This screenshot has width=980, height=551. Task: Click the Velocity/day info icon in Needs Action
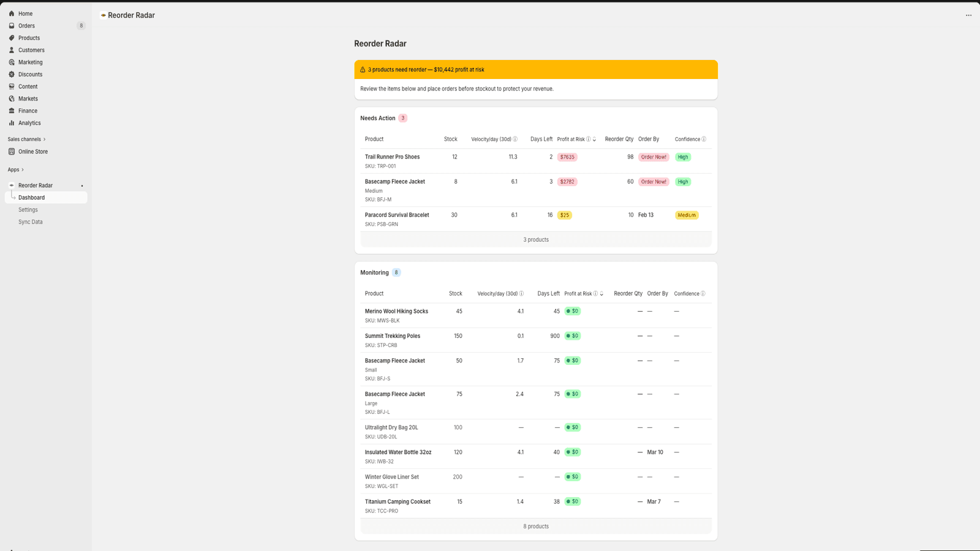pyautogui.click(x=515, y=139)
